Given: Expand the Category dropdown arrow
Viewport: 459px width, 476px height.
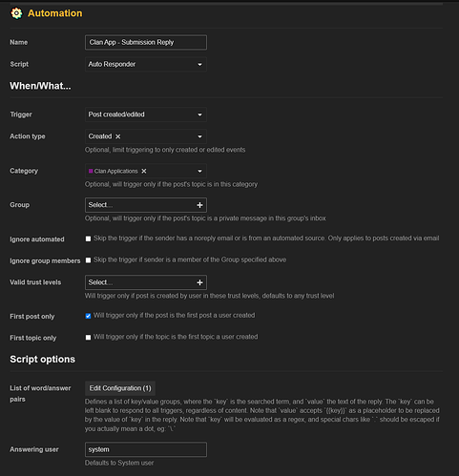Looking at the screenshot, I should 199,171.
